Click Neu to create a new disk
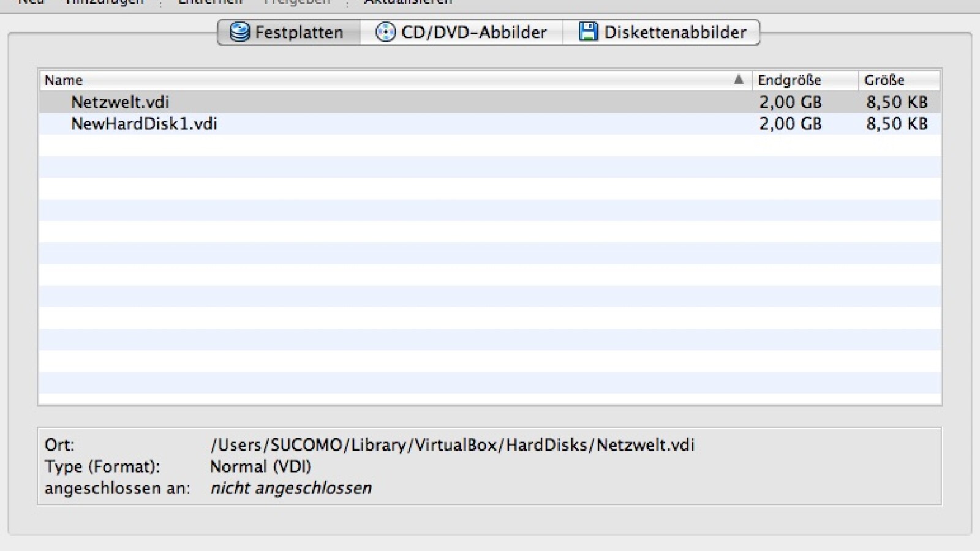Image resolution: width=980 pixels, height=551 pixels. pos(29,3)
